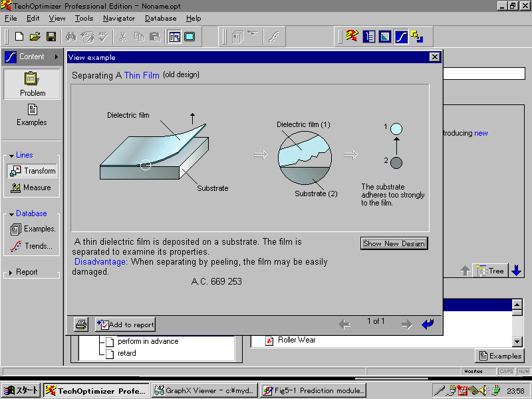Click the 'new' link in background panel

[481, 133]
